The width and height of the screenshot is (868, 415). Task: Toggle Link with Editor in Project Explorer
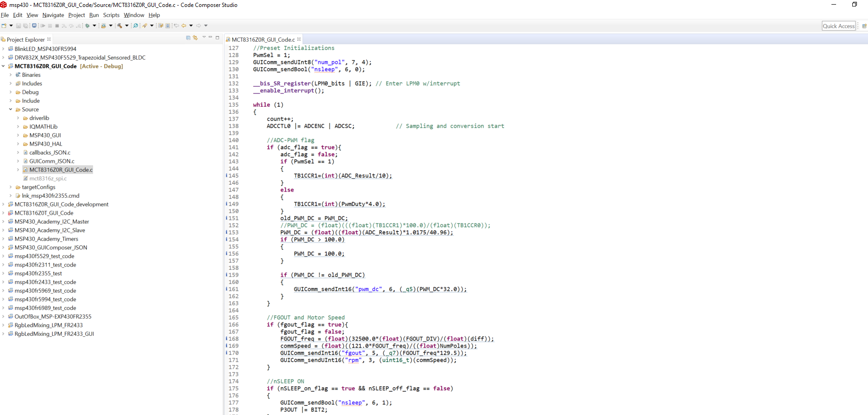(x=195, y=38)
